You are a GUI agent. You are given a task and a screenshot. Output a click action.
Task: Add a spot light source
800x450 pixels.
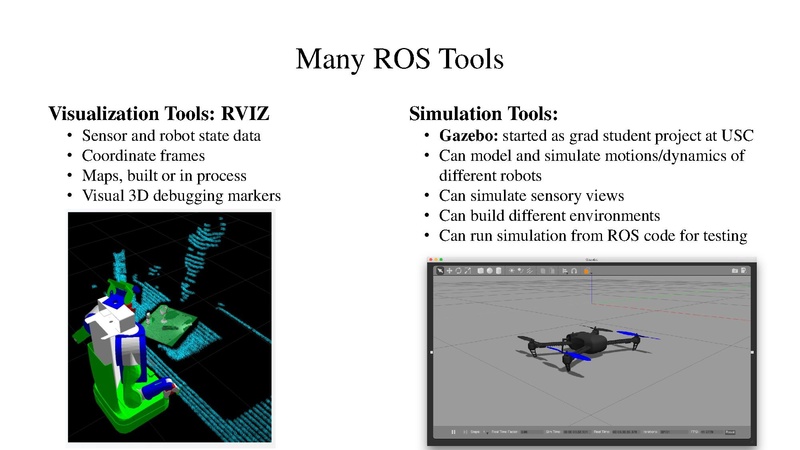[521, 270]
